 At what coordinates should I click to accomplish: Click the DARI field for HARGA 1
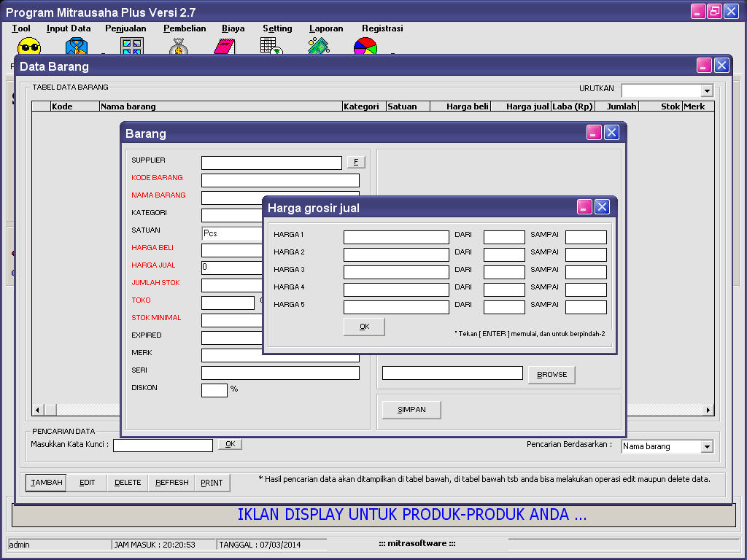click(x=504, y=237)
